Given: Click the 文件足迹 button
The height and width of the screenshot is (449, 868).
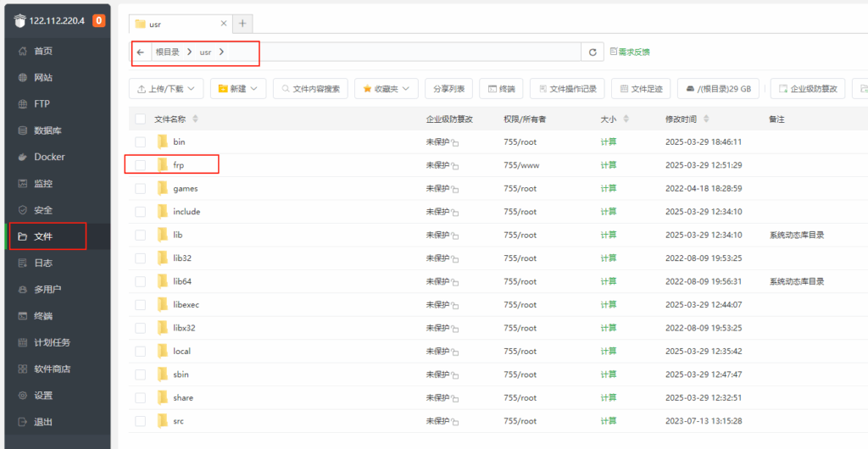Looking at the screenshot, I should point(639,88).
